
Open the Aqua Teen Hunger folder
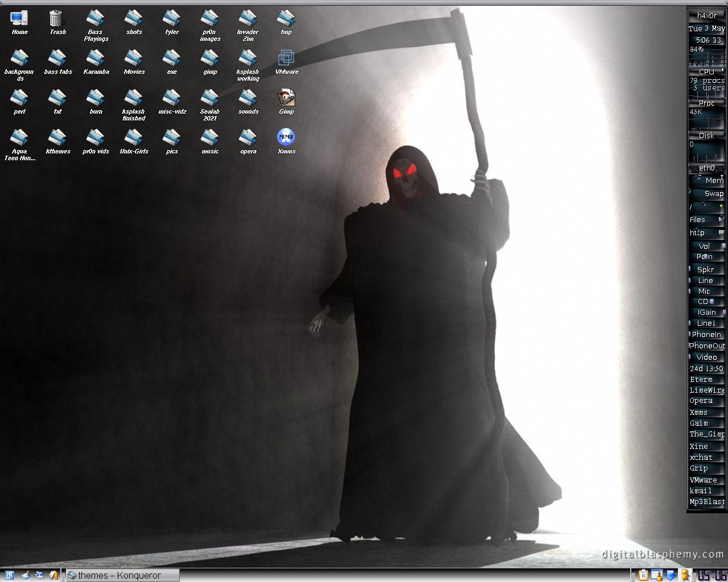point(19,145)
